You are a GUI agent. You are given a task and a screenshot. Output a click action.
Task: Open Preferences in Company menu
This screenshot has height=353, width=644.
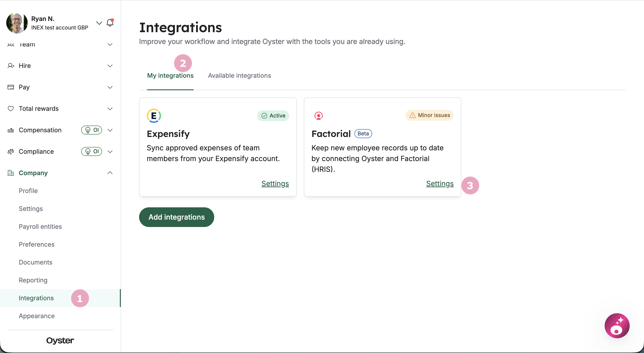point(36,244)
